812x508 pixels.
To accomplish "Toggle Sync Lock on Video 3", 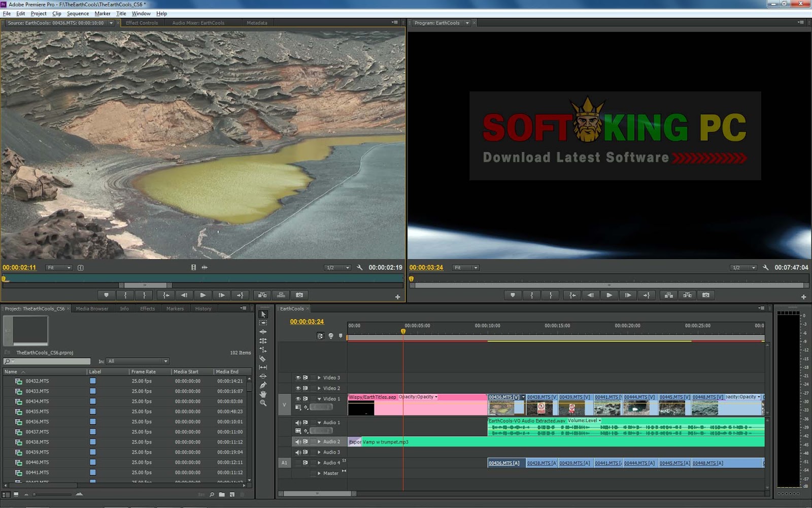I will point(306,377).
